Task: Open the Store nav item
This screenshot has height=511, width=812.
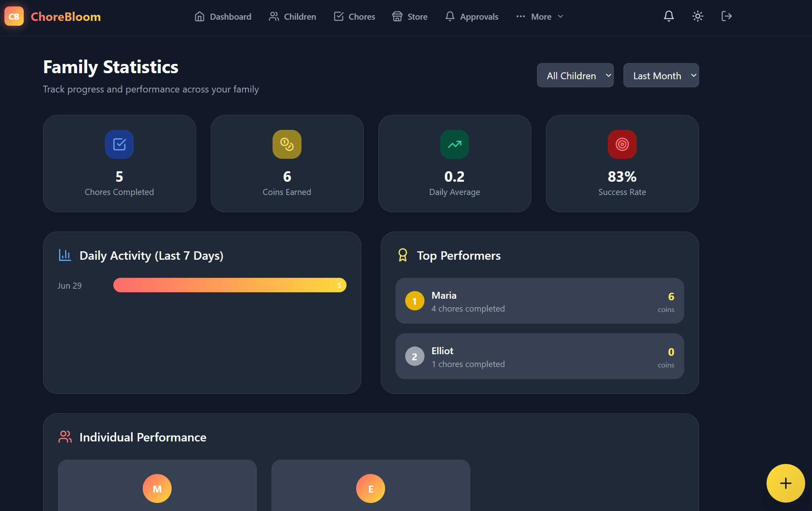Action: (410, 17)
